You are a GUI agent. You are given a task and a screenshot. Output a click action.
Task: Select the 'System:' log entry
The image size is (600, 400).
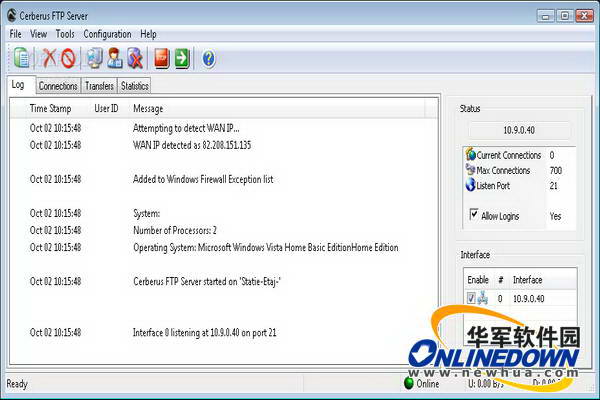(x=146, y=213)
